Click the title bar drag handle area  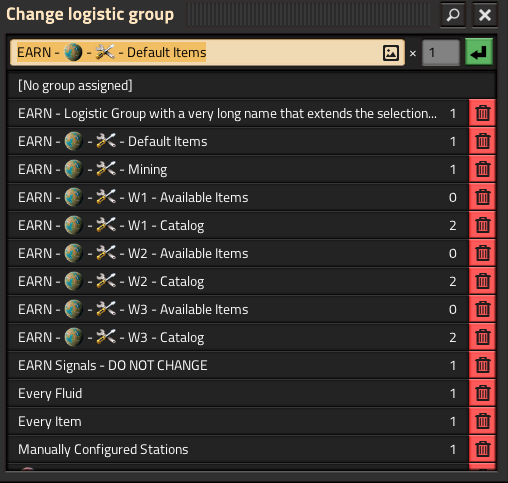(x=308, y=14)
